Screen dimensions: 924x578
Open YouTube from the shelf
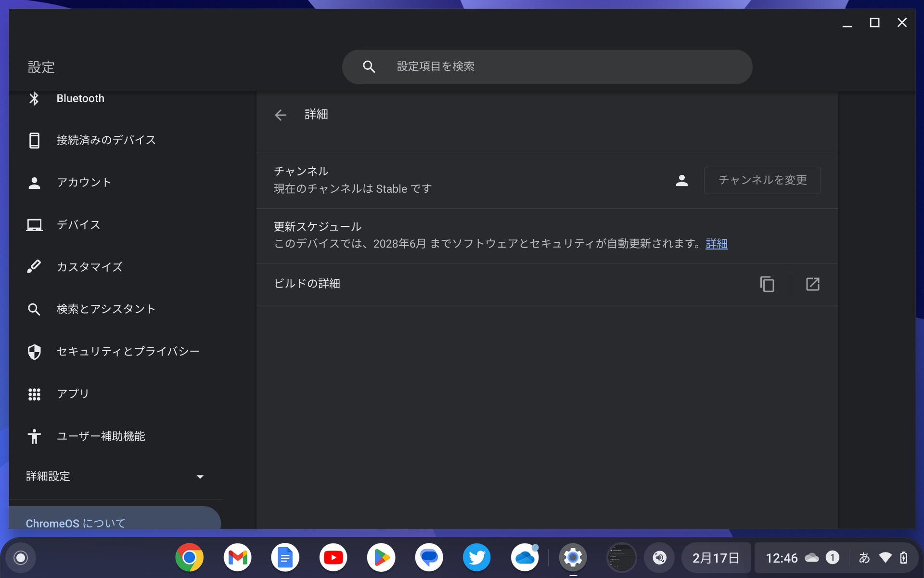(x=333, y=557)
